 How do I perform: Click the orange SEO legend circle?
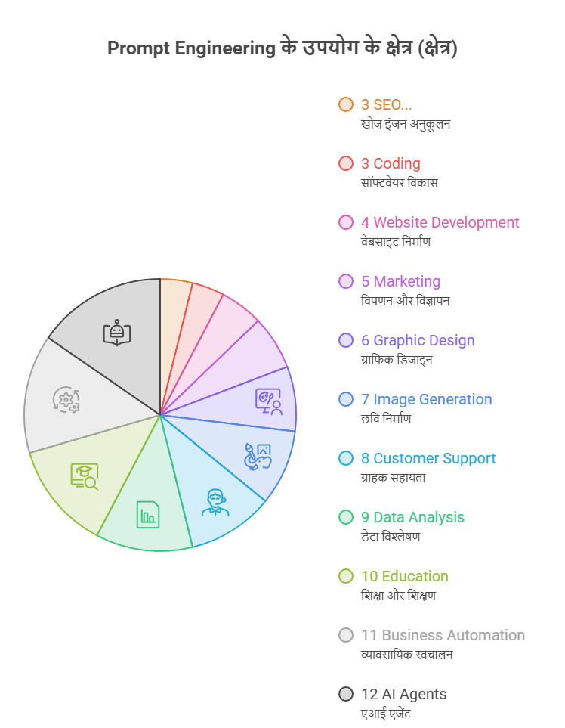[346, 104]
